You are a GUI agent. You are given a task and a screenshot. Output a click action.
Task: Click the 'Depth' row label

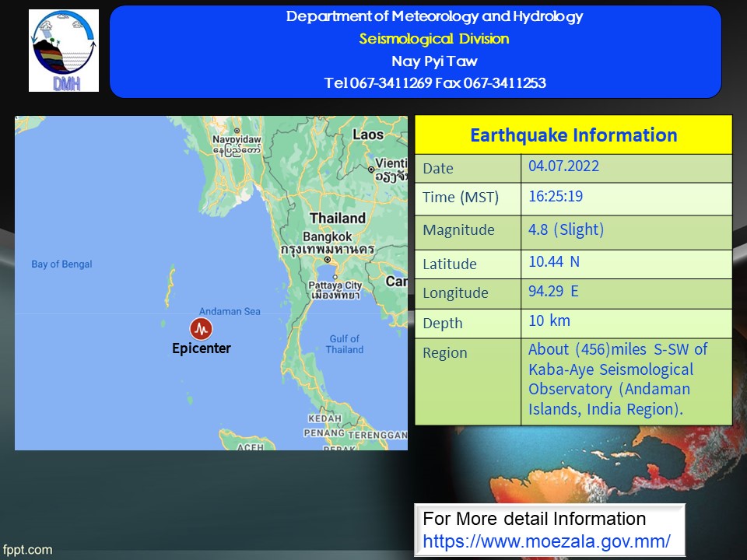[x=443, y=324]
